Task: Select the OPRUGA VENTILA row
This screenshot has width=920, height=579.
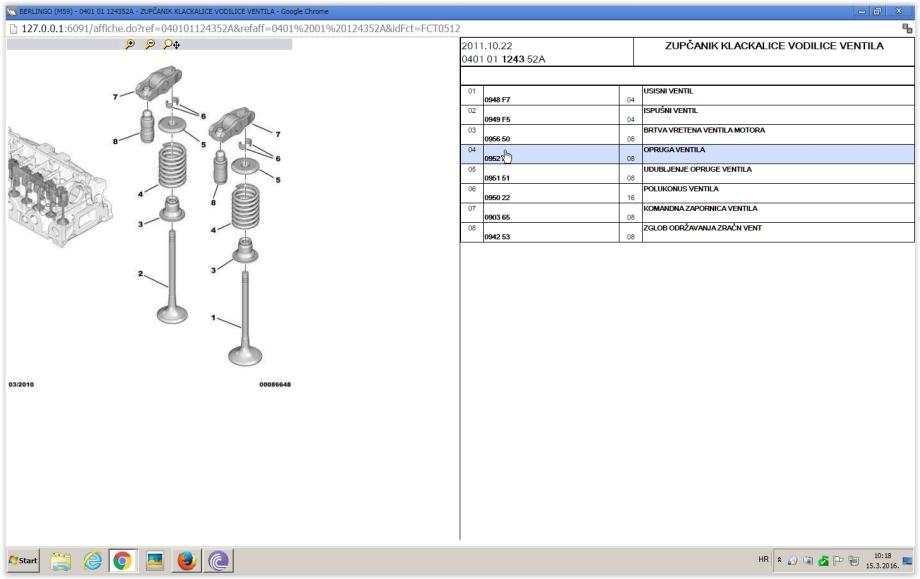Action: click(x=687, y=154)
